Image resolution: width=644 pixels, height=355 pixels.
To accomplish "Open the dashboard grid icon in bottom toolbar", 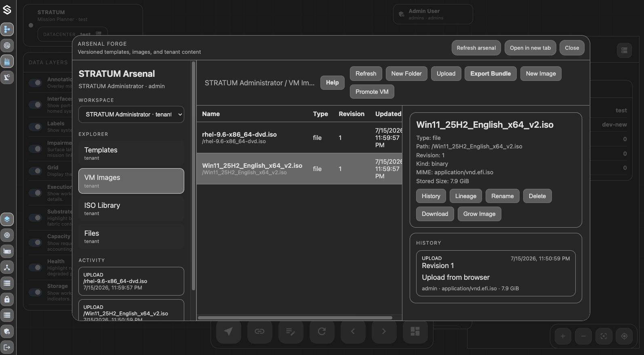I will tap(415, 332).
